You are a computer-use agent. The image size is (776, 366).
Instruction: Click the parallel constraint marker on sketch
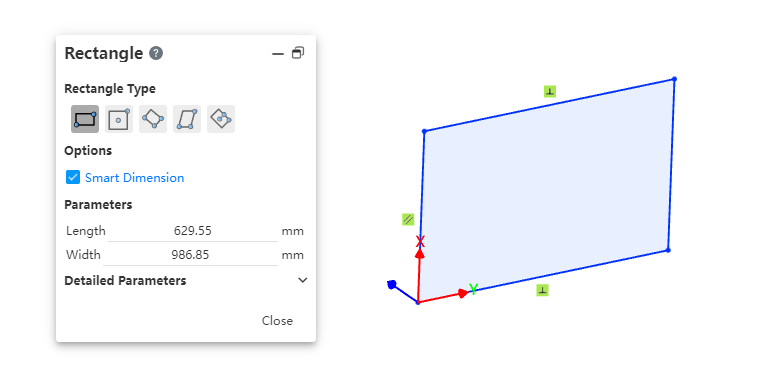click(x=408, y=219)
